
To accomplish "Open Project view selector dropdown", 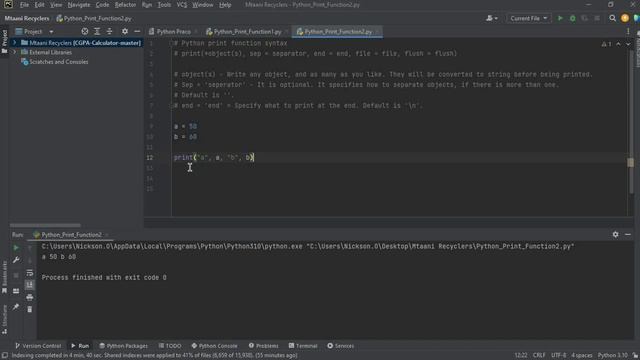I will pos(34,31).
